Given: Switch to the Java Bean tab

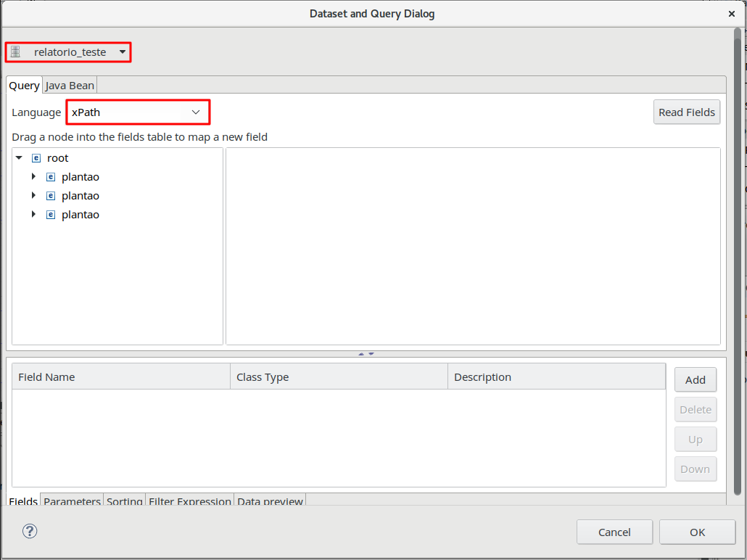Looking at the screenshot, I should point(70,86).
